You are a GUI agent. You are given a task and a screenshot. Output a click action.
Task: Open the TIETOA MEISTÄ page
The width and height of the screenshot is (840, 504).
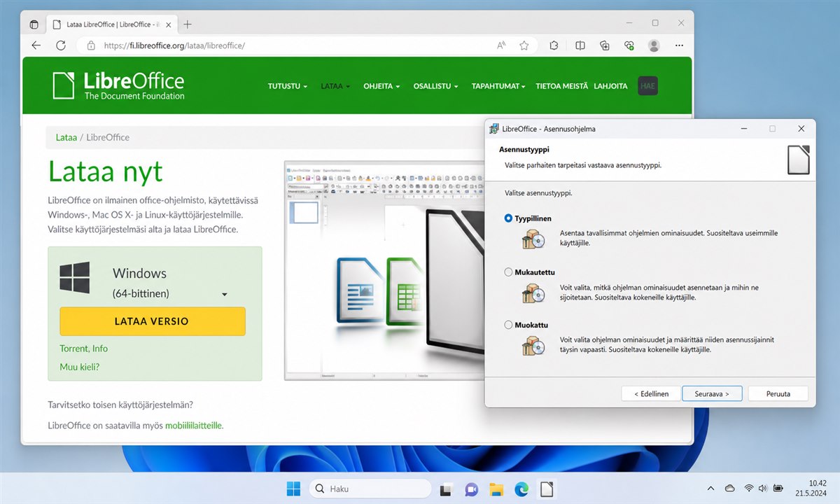pyautogui.click(x=561, y=86)
